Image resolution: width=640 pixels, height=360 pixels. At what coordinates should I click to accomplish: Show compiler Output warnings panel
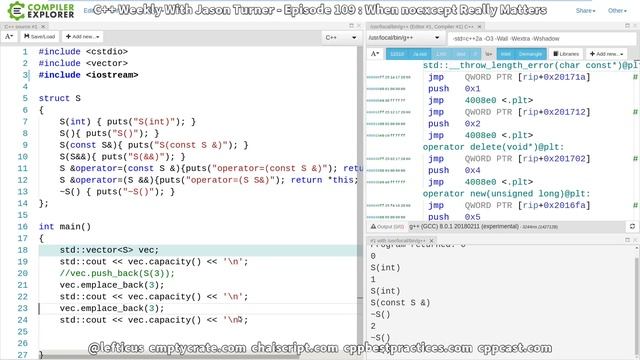pos(387,227)
